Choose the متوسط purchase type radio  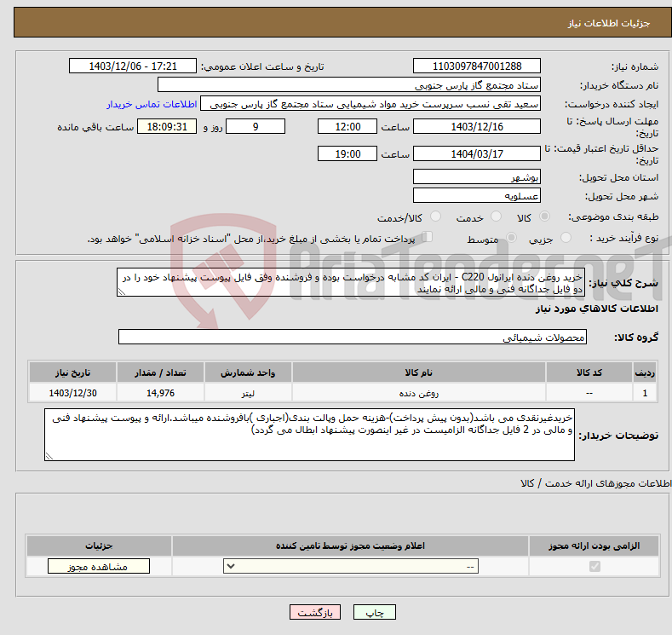point(511,238)
